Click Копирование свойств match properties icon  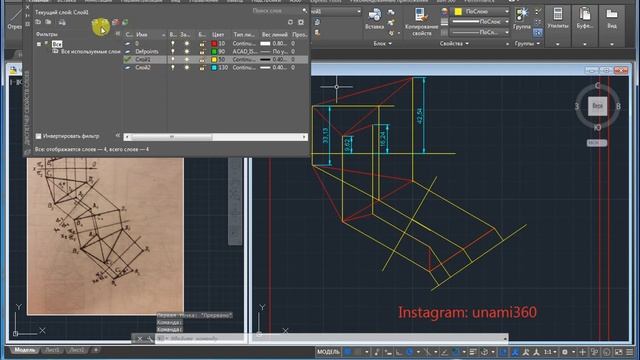[421, 16]
